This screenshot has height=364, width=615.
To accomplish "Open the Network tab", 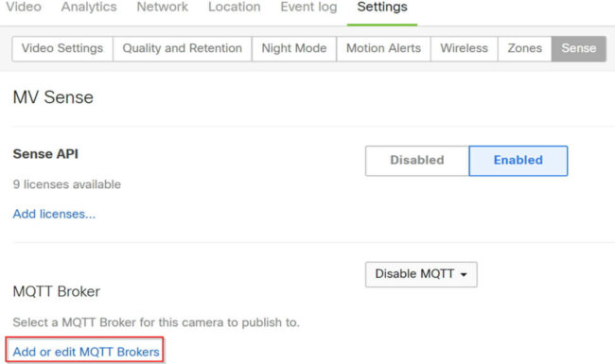I will [163, 7].
